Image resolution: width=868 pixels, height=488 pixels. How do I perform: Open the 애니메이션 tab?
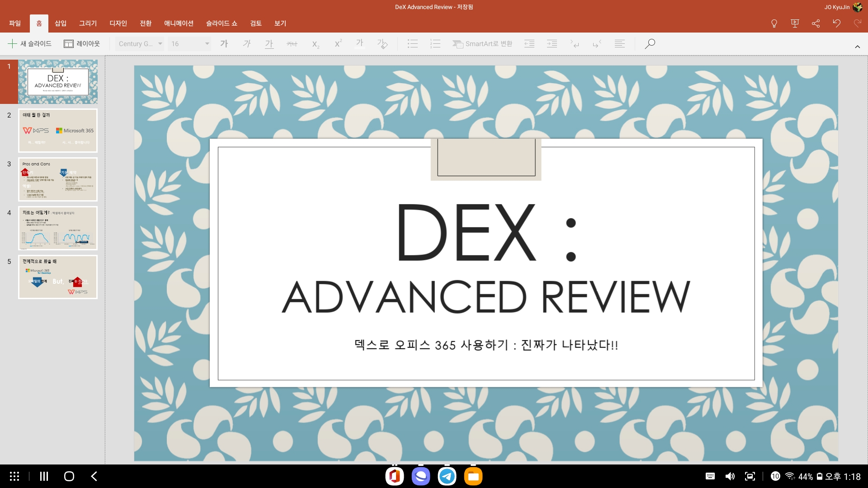[179, 23]
